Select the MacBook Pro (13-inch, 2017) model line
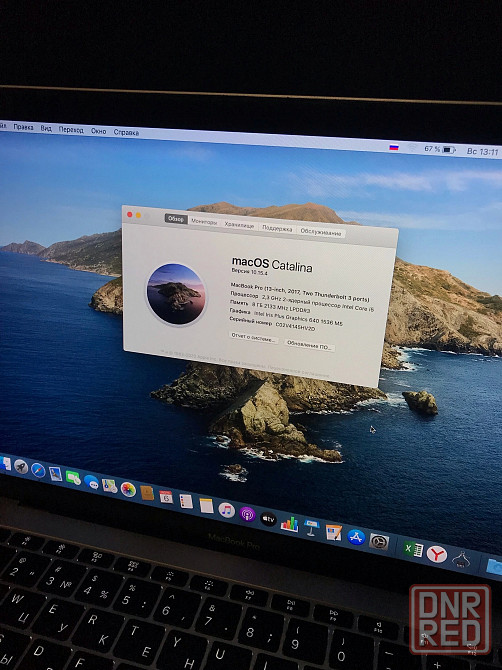Image resolution: width=502 pixels, height=670 pixels. pyautogui.click(x=299, y=292)
